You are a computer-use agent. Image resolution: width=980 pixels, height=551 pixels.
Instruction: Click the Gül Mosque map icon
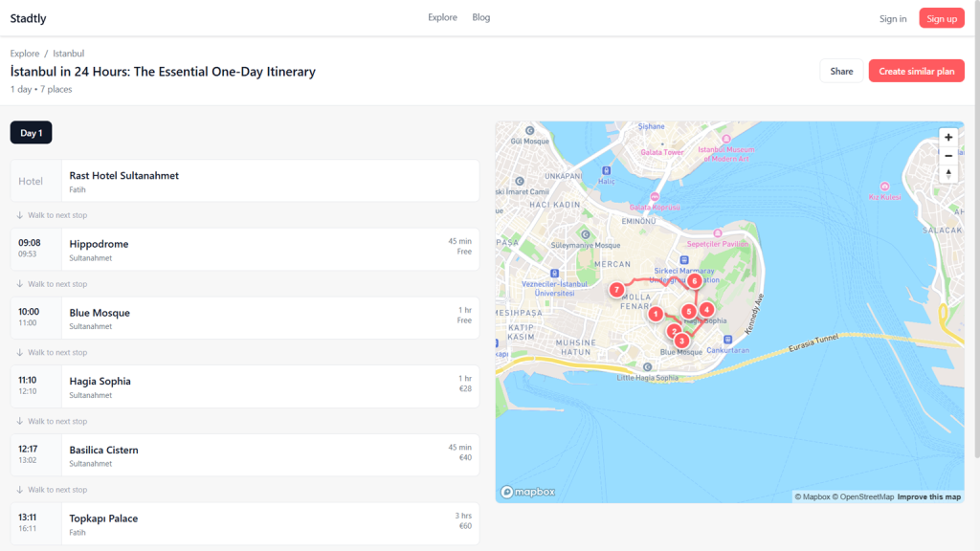pos(530,130)
